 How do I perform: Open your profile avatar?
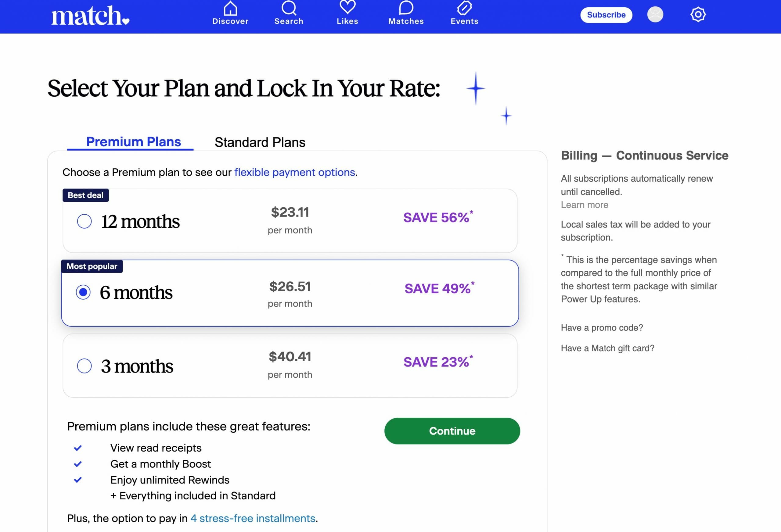pyautogui.click(x=655, y=14)
